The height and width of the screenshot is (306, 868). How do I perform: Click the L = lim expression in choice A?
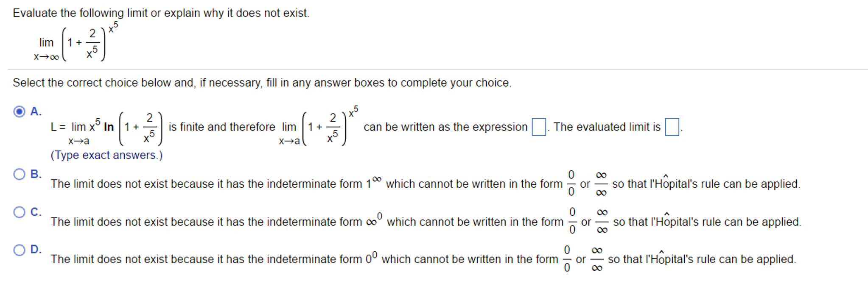106,127
